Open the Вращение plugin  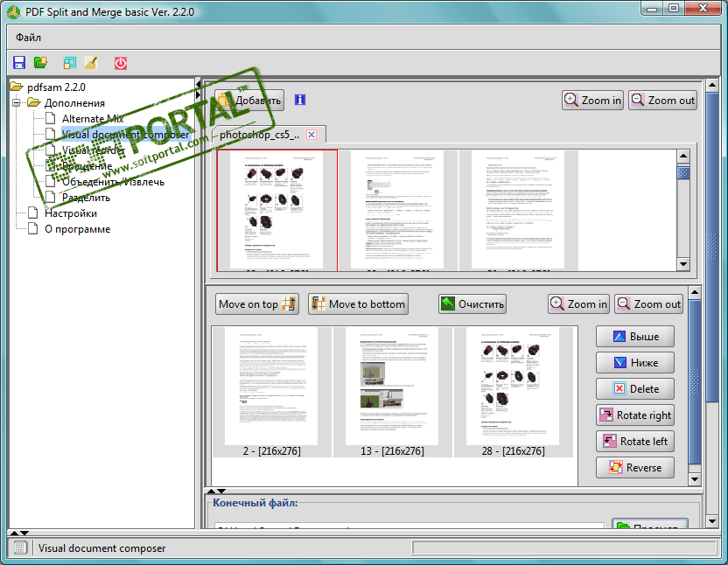click(87, 166)
